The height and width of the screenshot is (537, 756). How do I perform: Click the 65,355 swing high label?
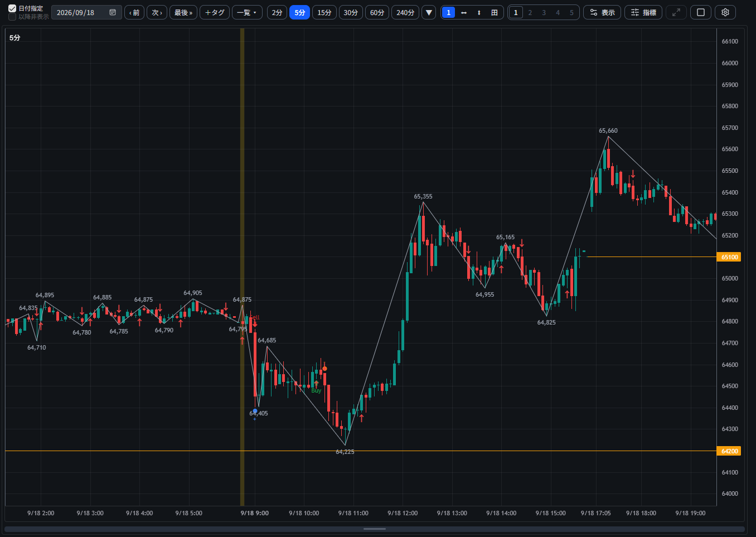coord(423,196)
